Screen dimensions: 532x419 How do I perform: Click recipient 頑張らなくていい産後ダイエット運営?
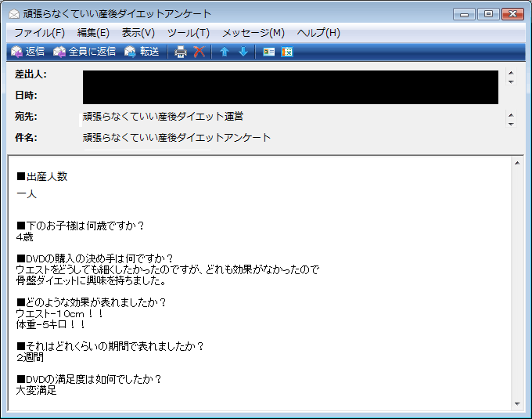[163, 117]
